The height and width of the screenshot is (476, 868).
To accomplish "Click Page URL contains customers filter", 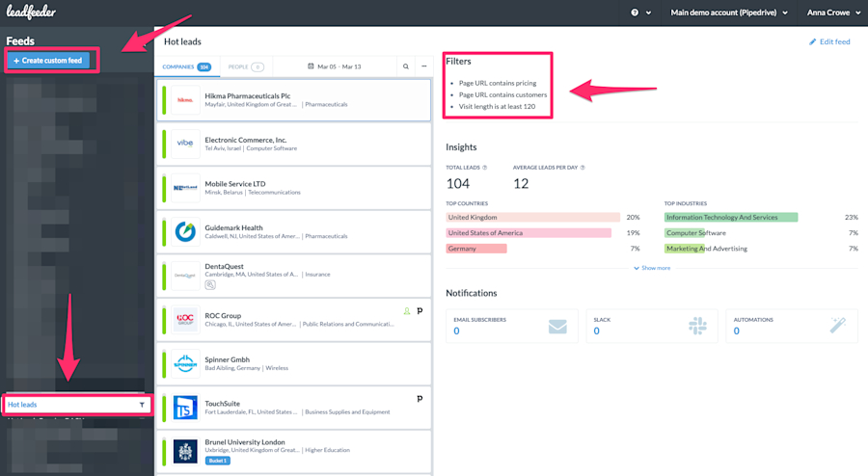I will tap(502, 94).
